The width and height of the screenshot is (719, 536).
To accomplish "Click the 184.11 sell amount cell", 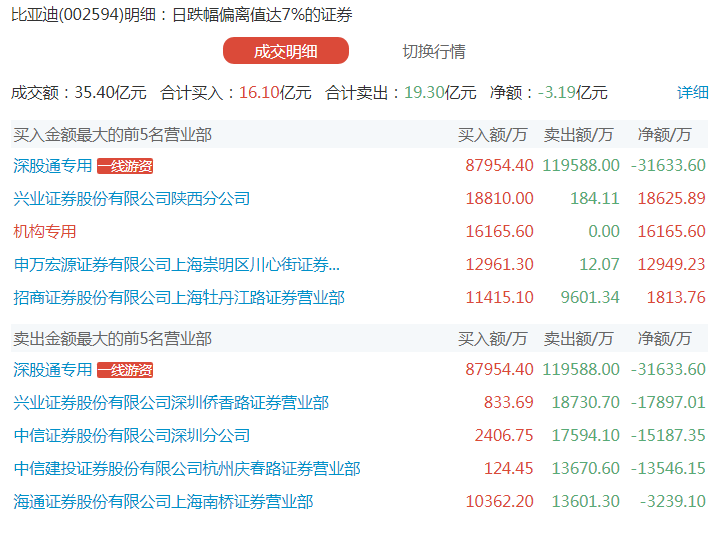I will pos(595,199).
